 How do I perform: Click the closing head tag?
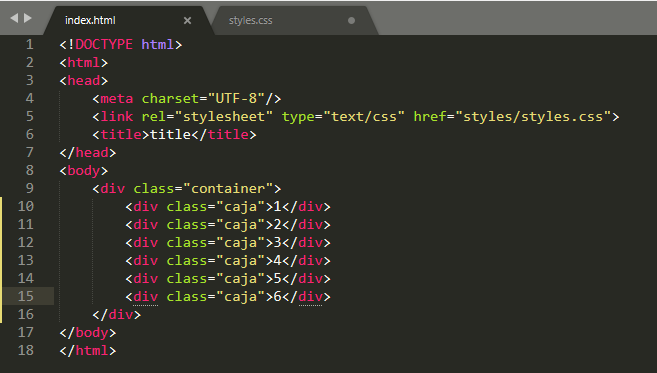[88, 153]
